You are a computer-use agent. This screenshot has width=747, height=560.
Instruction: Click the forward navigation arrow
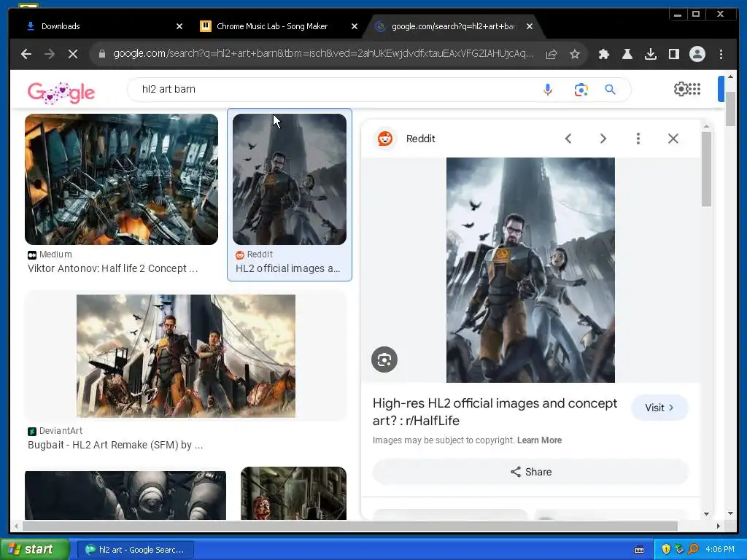pos(50,54)
